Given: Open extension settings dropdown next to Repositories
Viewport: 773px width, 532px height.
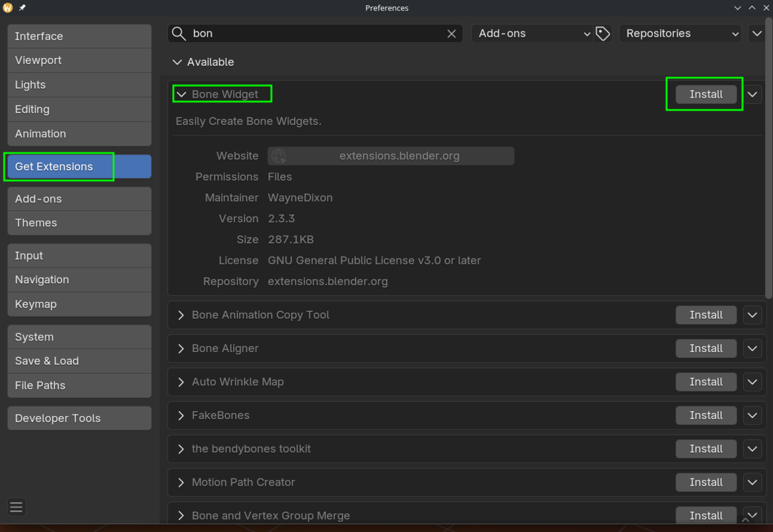Looking at the screenshot, I should [x=757, y=33].
